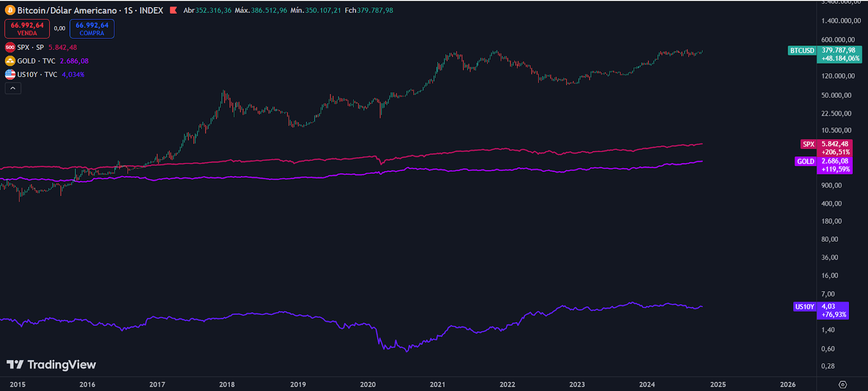Click the 400,00 price axis level
The image size is (868, 391).
[x=832, y=204]
